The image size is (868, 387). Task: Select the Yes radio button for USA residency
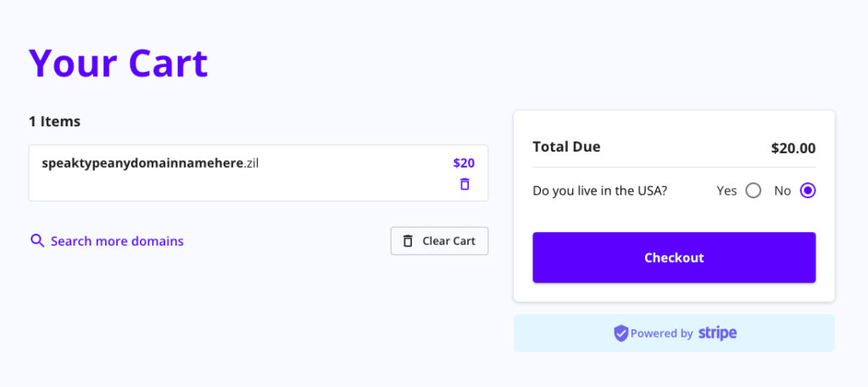tap(753, 191)
